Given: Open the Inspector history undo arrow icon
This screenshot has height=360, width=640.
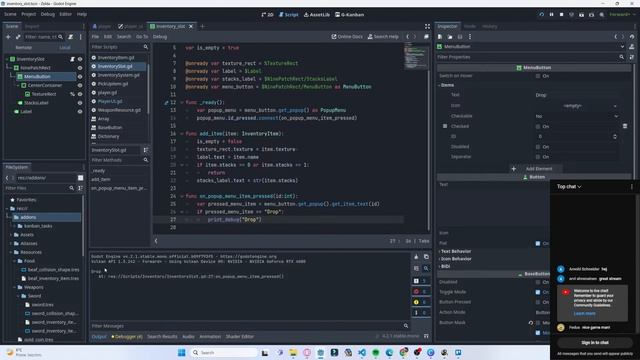Looking at the screenshot, I should point(632,37).
